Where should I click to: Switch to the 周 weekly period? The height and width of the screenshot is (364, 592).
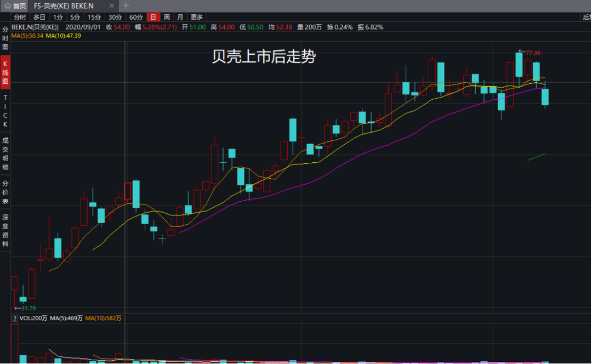[167, 18]
